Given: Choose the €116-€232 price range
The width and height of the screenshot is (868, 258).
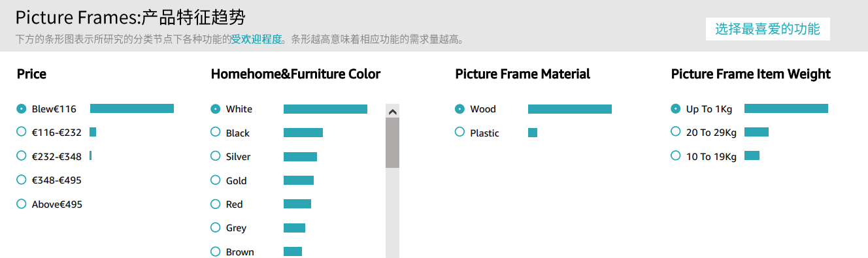Looking at the screenshot, I should [22, 132].
